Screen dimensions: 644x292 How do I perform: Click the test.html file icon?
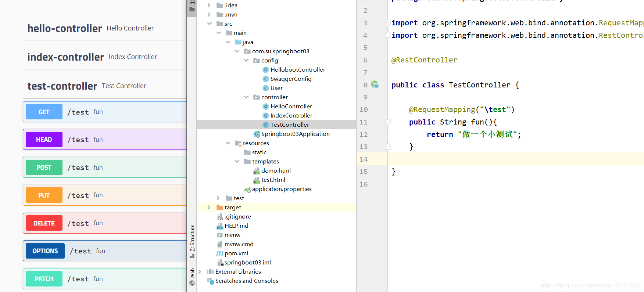(257, 180)
